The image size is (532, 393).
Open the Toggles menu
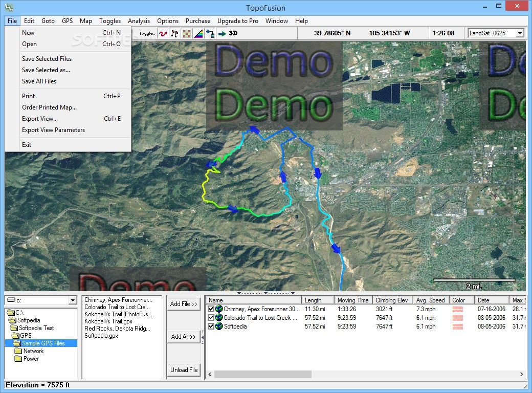click(x=110, y=20)
